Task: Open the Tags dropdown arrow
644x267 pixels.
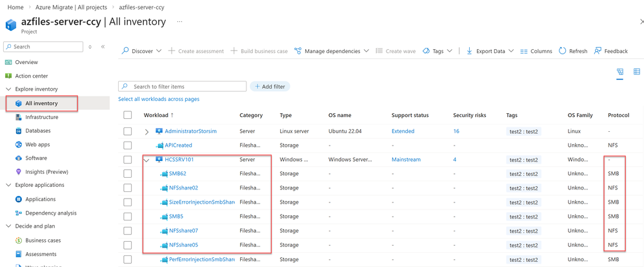Action: (x=449, y=51)
